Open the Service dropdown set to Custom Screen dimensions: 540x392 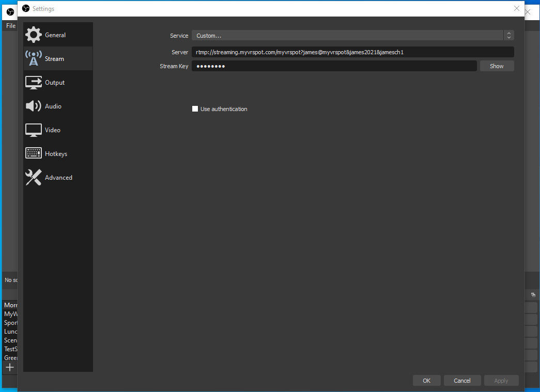coord(347,36)
